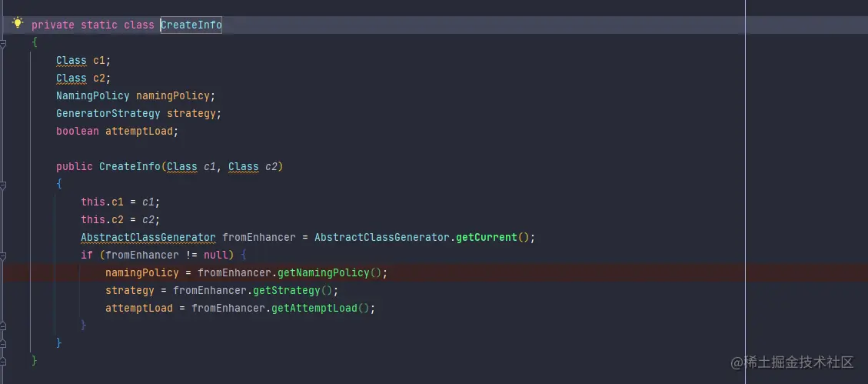Click the c1 field in 'Class c1;'
The width and height of the screenshot is (868, 384).
[99, 60]
